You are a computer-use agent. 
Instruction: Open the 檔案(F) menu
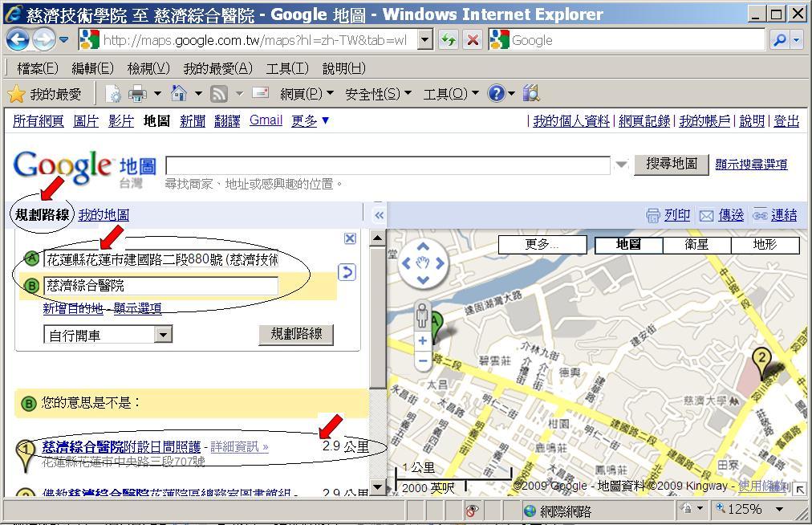[x=37, y=68]
